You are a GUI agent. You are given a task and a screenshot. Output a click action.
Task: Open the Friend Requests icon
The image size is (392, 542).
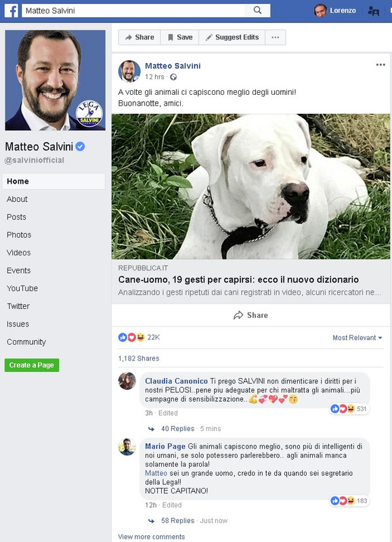click(x=373, y=11)
